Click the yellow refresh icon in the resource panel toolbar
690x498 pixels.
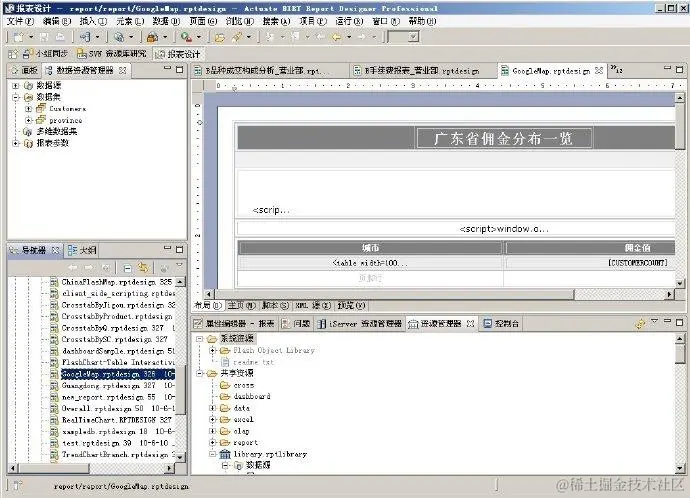(x=640, y=324)
